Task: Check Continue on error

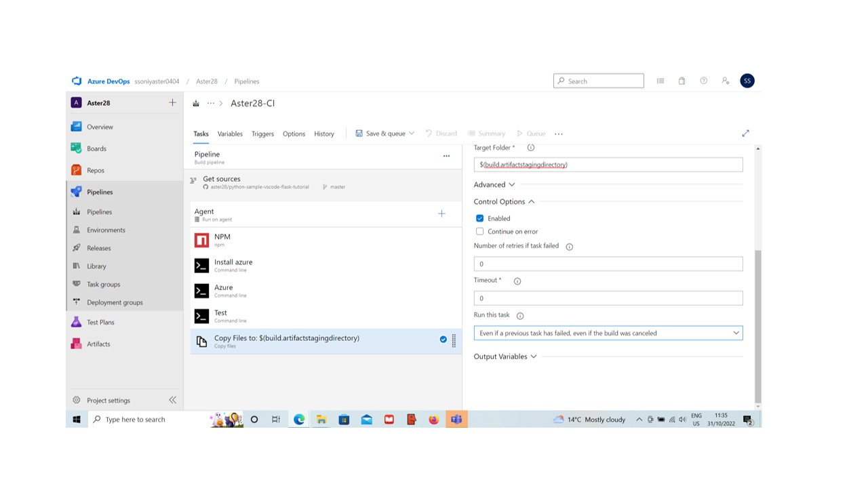Action: [480, 231]
